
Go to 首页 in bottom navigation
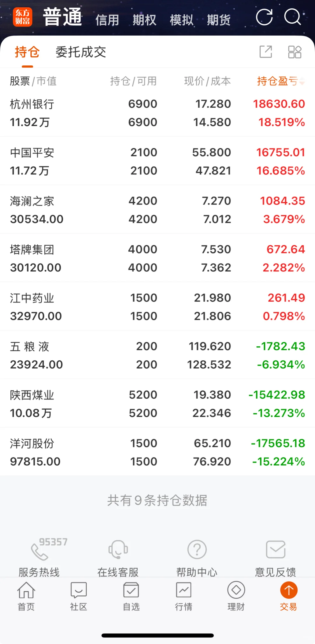click(26, 596)
